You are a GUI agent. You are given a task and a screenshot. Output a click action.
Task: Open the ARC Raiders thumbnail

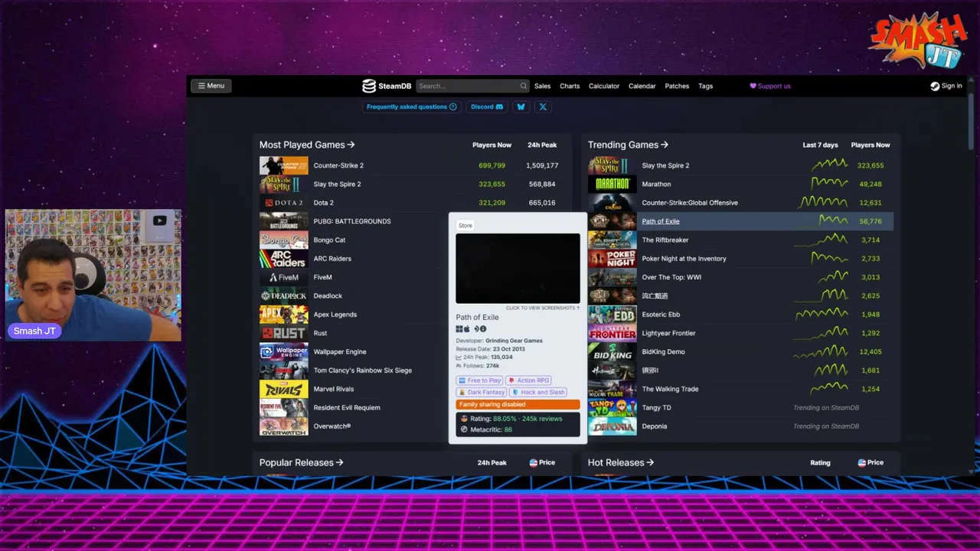(283, 259)
